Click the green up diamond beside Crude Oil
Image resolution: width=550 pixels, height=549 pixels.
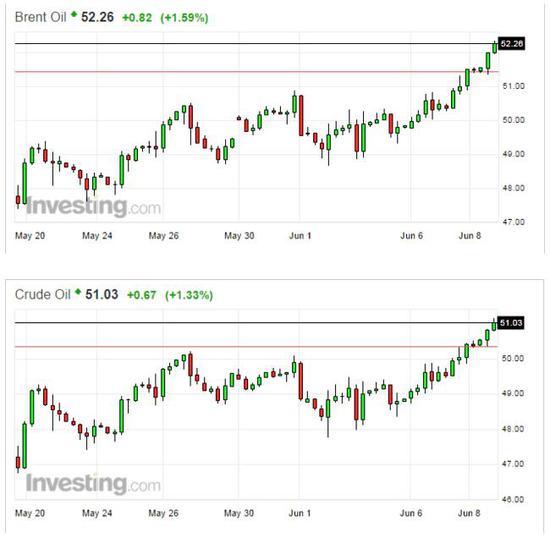coord(78,292)
